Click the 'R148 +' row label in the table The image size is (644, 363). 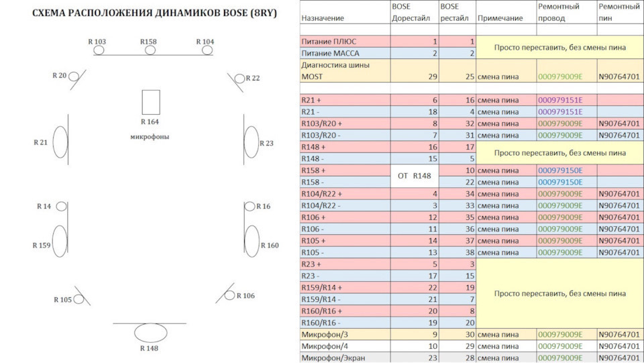pyautogui.click(x=313, y=146)
